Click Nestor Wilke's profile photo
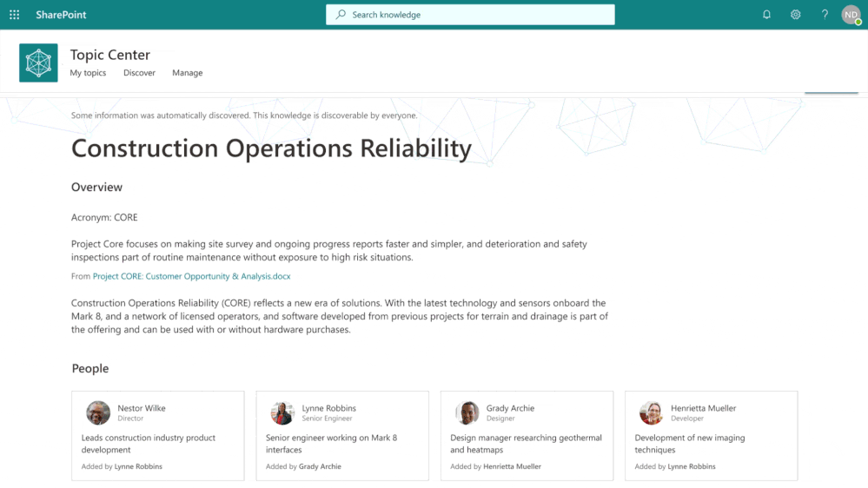This screenshot has height=488, width=868. click(x=98, y=412)
